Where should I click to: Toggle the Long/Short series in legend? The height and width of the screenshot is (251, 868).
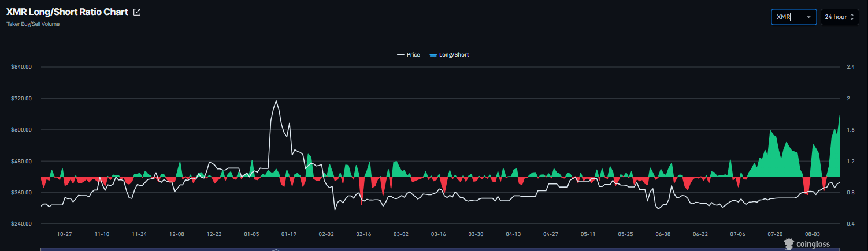[449, 55]
